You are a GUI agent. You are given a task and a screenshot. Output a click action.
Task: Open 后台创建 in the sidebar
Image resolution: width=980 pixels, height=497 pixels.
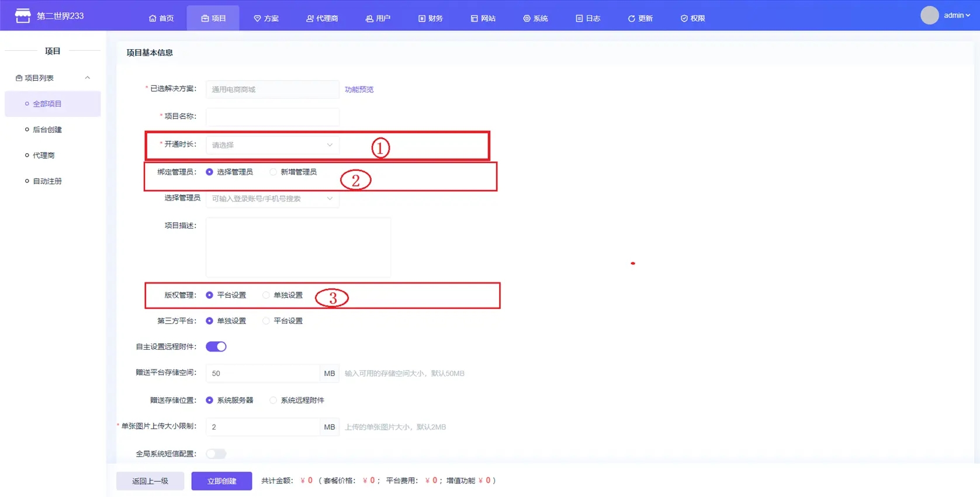(47, 130)
